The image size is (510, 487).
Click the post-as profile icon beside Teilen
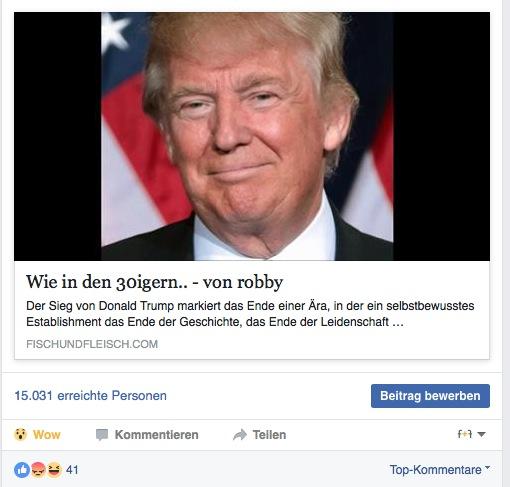pos(465,434)
